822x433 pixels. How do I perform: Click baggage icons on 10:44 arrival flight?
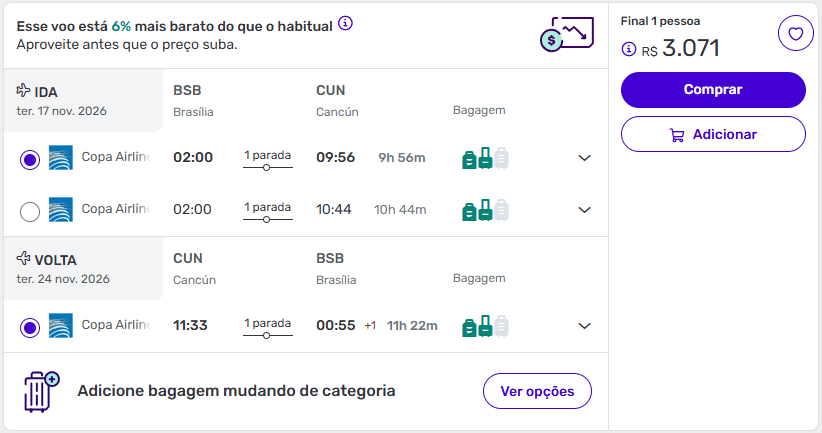point(485,210)
